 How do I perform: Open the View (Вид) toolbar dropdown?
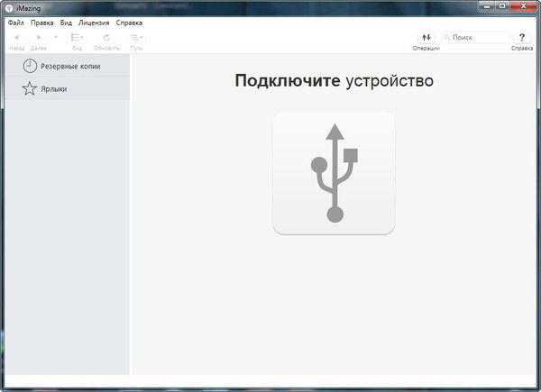click(77, 38)
